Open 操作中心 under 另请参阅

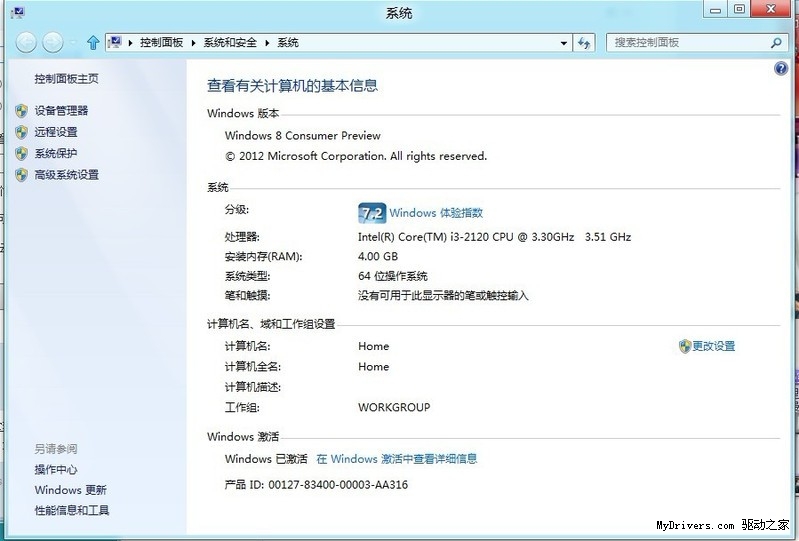tap(56, 470)
